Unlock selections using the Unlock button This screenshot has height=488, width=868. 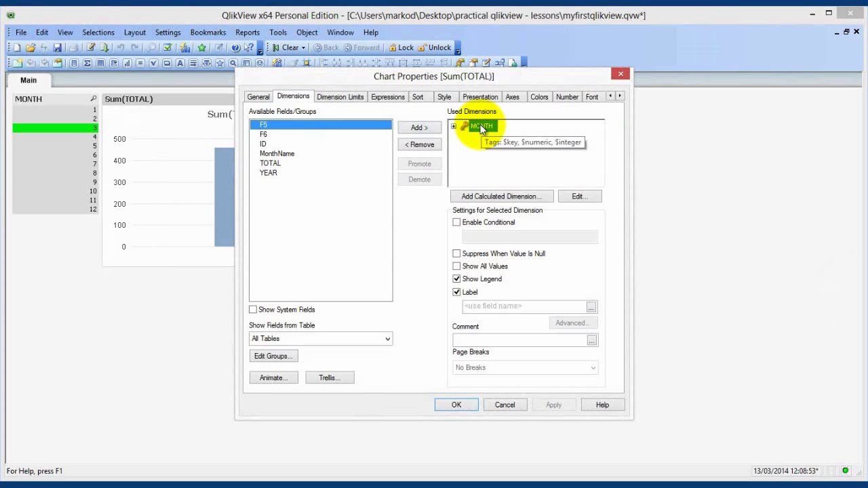click(x=434, y=47)
